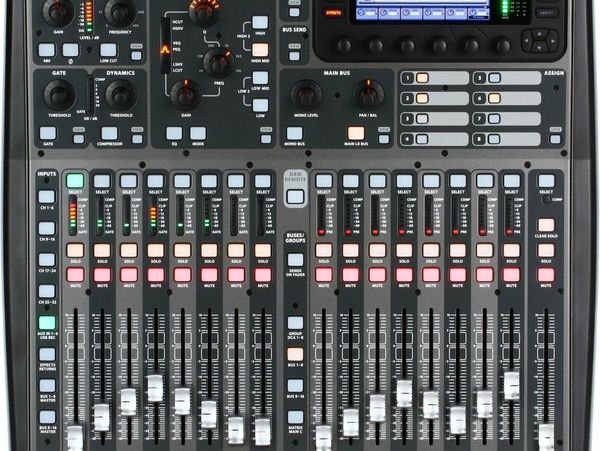Switch to Aux In 1-6 USB Rec layer
The height and width of the screenshot is (451, 600).
point(47,322)
